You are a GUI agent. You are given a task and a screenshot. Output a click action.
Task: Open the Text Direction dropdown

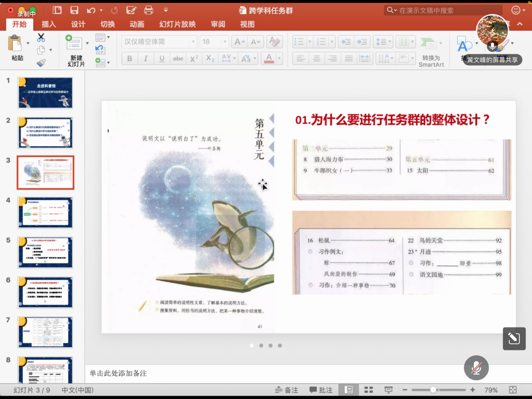pos(385,58)
